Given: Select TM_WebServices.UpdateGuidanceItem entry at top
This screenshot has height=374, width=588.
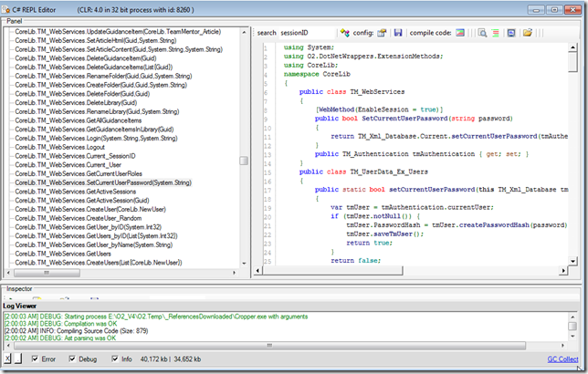Looking at the screenshot, I should (x=118, y=32).
